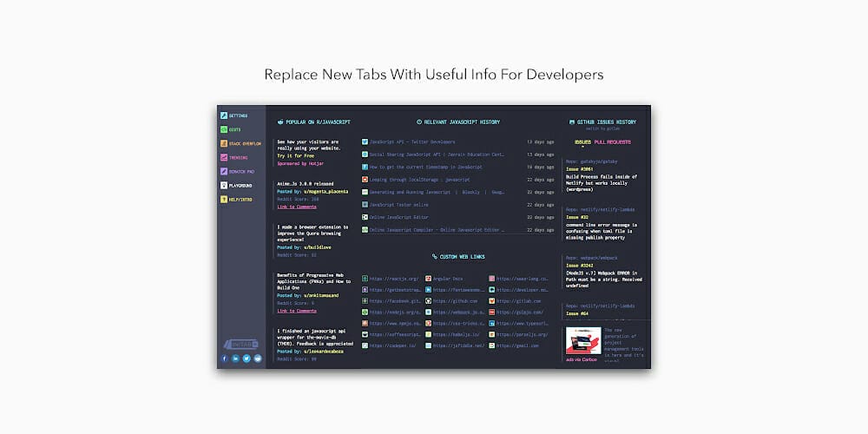Open Anime.js 3.0.0 released post title
868x434 pixels.
point(305,184)
